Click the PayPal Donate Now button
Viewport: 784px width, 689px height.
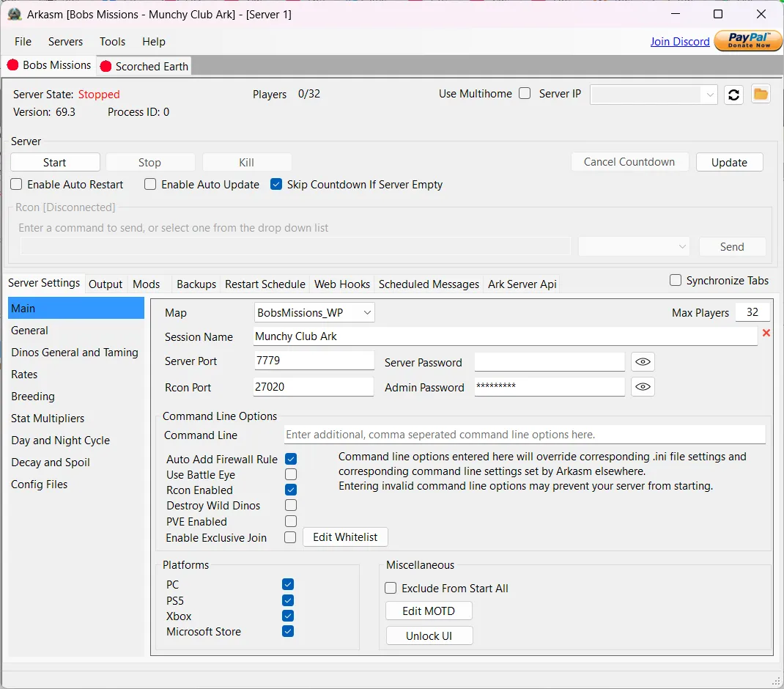coord(748,40)
